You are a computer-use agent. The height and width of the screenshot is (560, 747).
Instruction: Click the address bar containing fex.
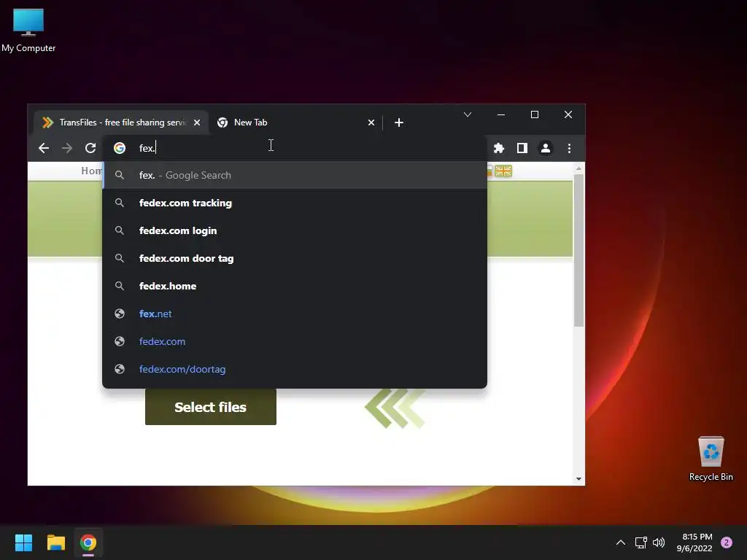295,148
